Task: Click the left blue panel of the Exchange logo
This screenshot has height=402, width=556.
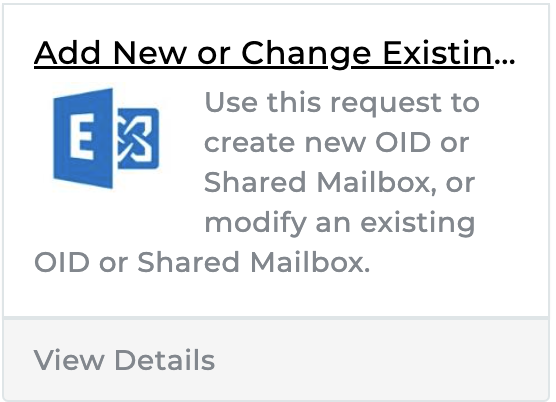Action: coord(83,138)
